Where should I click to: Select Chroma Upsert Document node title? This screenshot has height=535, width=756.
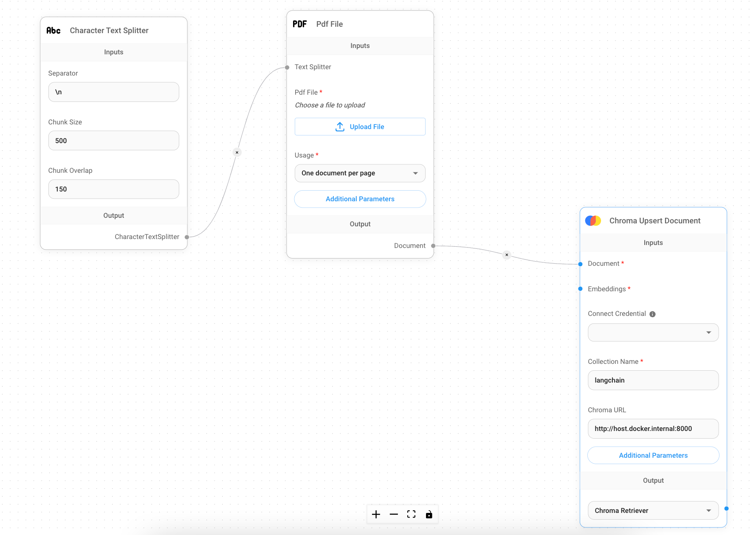point(655,221)
